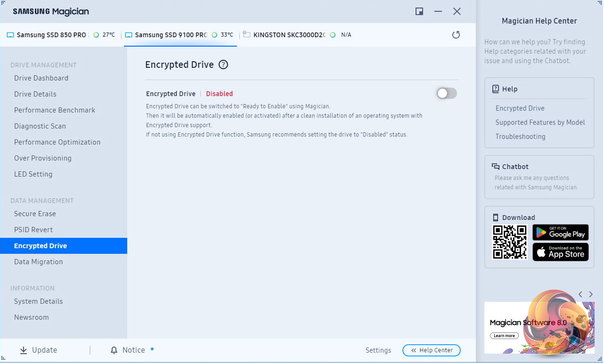Viewport: 604px width, 364px height.
Task: Open the Encrypted Drive help question-mark icon
Action: click(223, 65)
